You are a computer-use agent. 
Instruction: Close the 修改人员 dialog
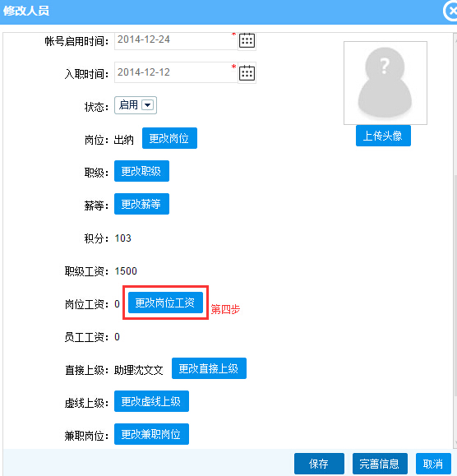pyautogui.click(x=451, y=11)
